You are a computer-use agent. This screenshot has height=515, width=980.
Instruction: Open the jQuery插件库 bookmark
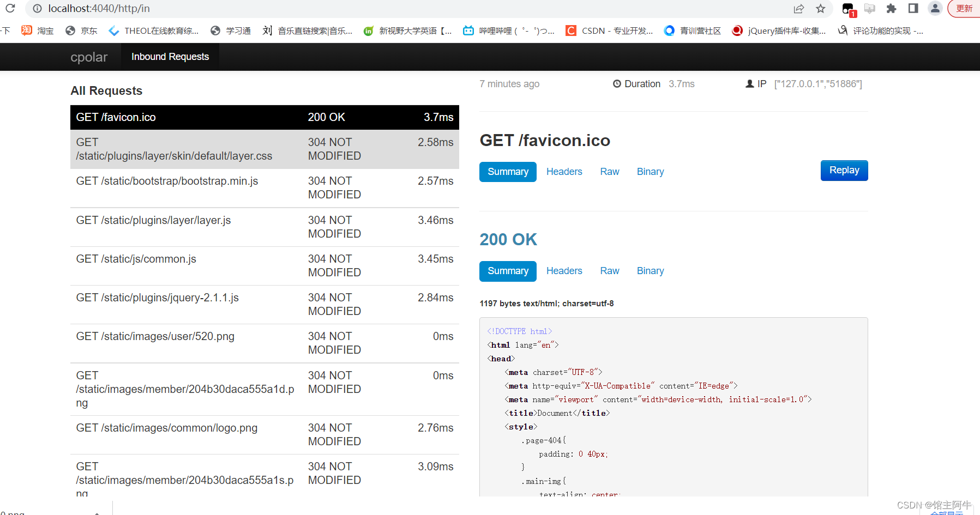[779, 31]
